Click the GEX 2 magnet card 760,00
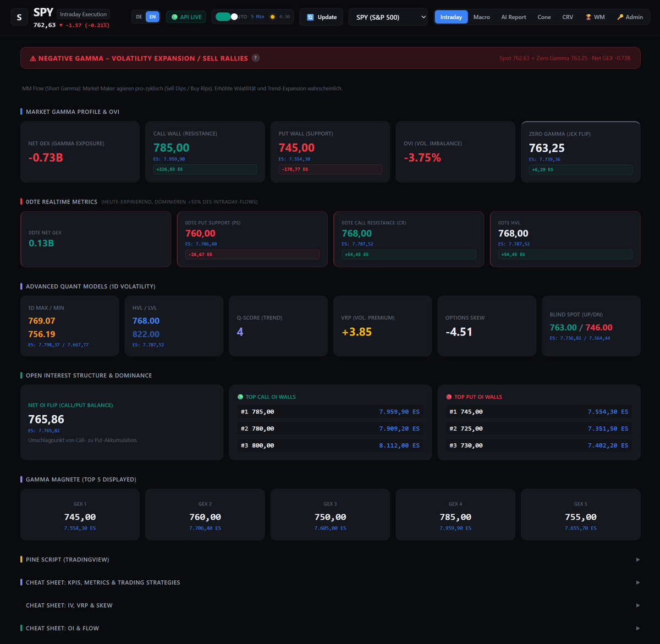Image resolution: width=660 pixels, height=644 pixels. pos(205,515)
